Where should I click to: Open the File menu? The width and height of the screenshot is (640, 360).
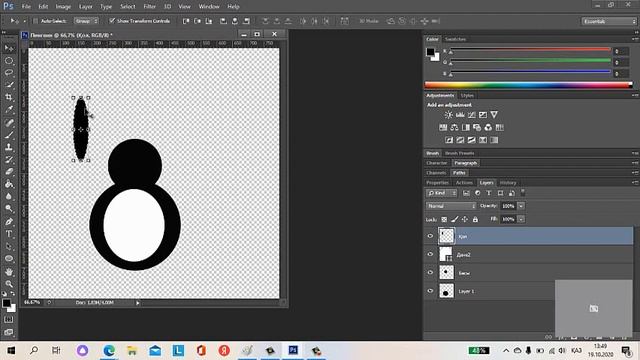(x=26, y=7)
